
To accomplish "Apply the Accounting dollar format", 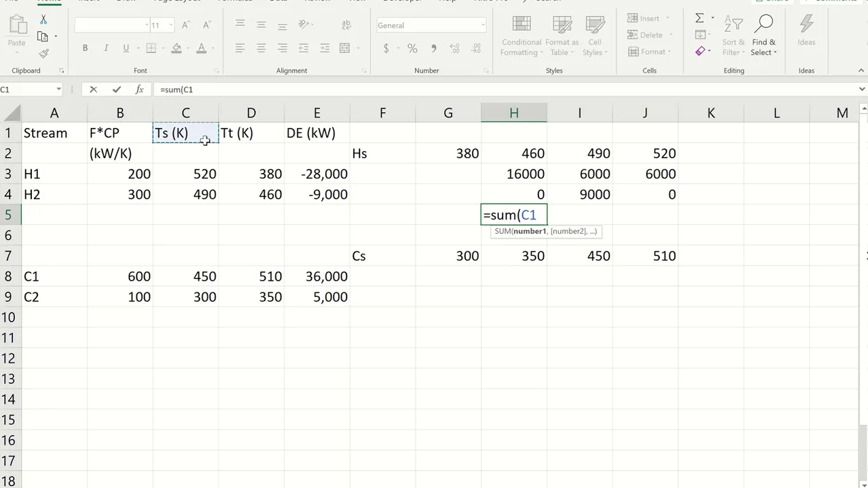I will (386, 48).
